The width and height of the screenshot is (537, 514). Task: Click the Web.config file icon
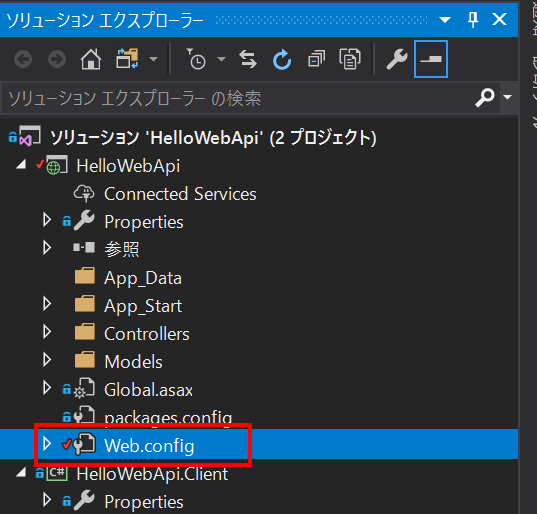point(85,444)
